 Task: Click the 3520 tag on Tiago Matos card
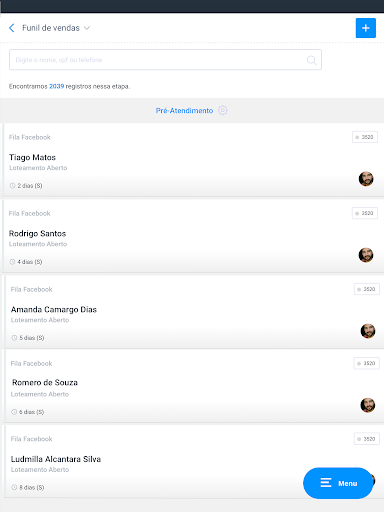pos(365,137)
